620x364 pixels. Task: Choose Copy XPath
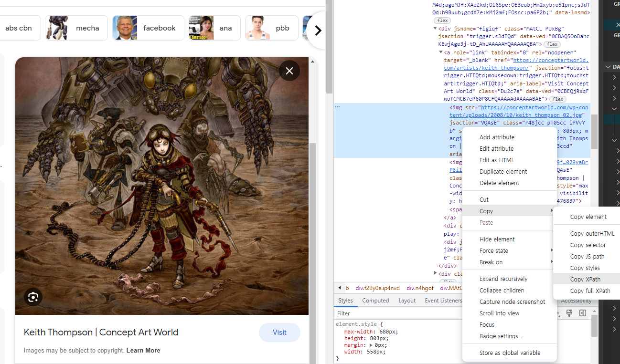[585, 279]
